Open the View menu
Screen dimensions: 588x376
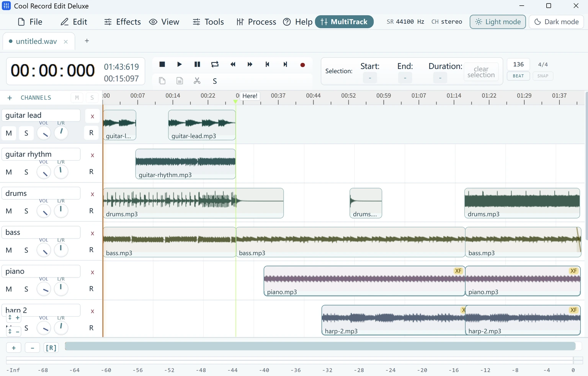click(164, 22)
